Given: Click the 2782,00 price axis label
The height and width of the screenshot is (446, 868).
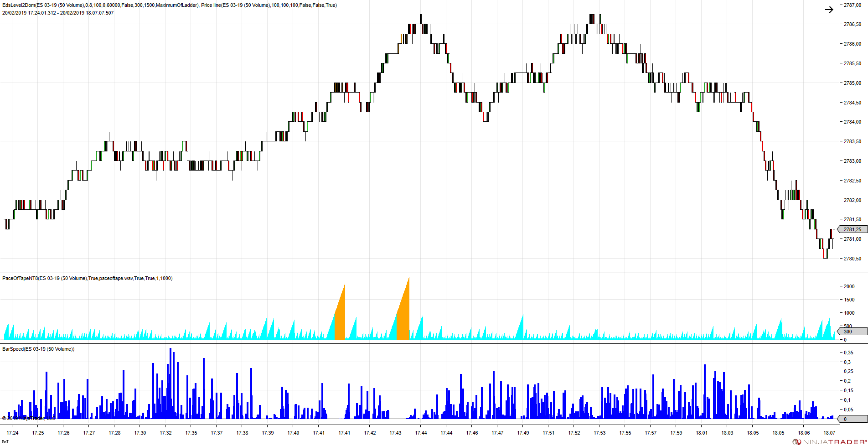Looking at the screenshot, I should pos(852,200).
